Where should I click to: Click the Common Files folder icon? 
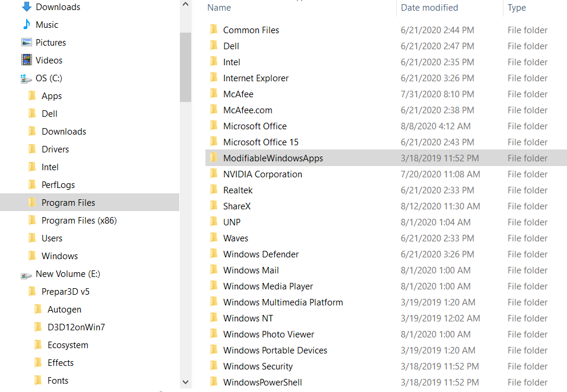[x=214, y=29]
